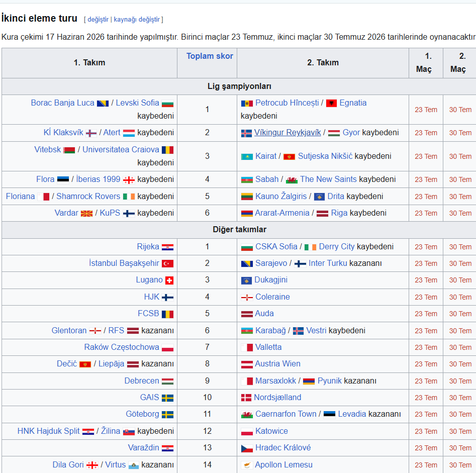The width and height of the screenshot is (476, 473).
Task: Click the Cyprus flag before Apollon Lemesu
Action: 247,465
